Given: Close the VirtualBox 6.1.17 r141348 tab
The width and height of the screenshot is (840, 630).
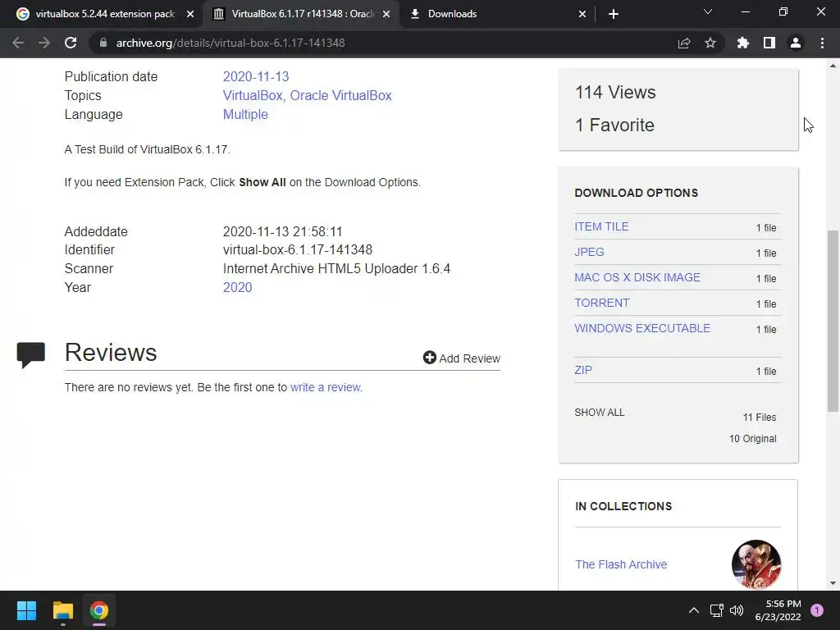Looking at the screenshot, I should click(x=386, y=14).
